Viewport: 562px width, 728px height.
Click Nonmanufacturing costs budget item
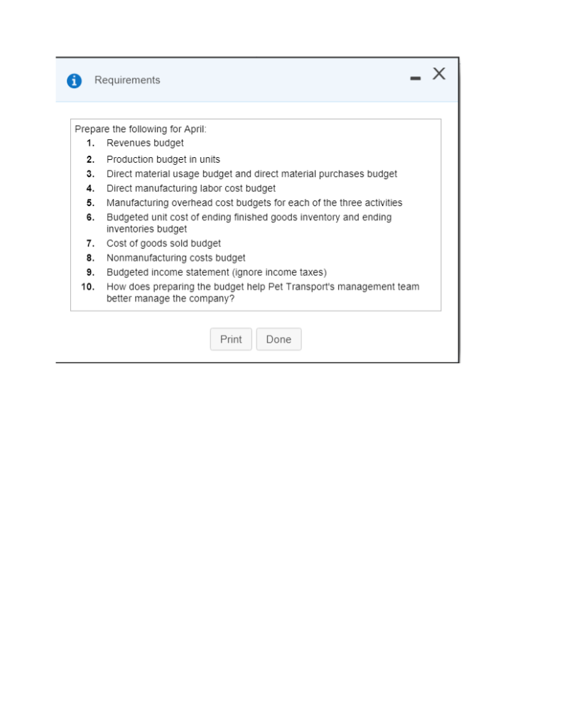(x=176, y=257)
